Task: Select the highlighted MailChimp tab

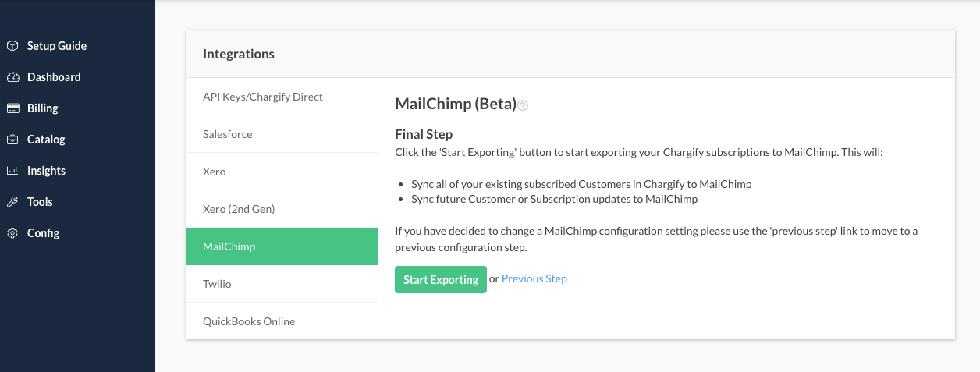Action: [x=229, y=246]
